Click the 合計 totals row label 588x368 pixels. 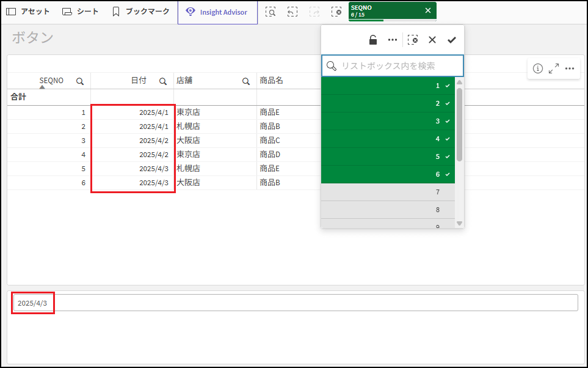[x=18, y=97]
